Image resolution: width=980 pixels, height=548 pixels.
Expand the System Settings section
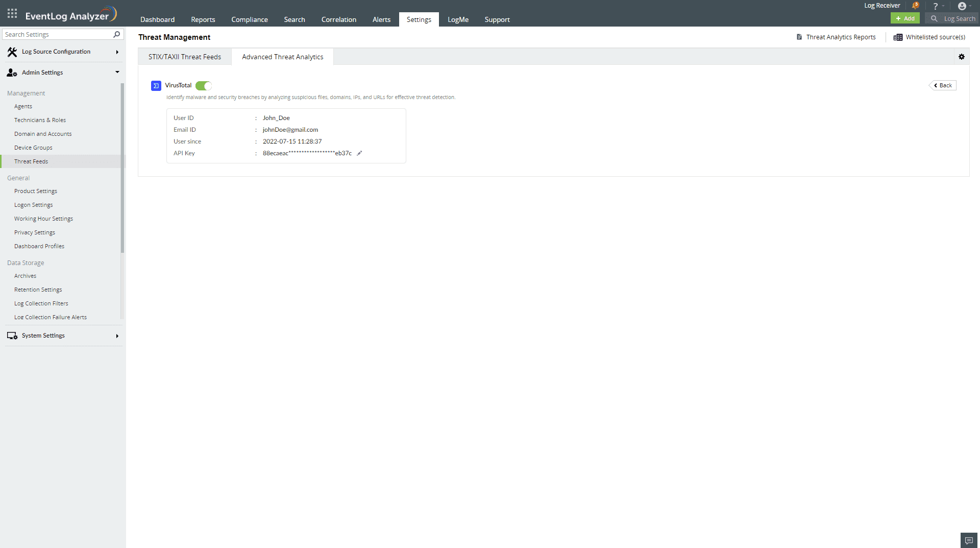(x=117, y=336)
